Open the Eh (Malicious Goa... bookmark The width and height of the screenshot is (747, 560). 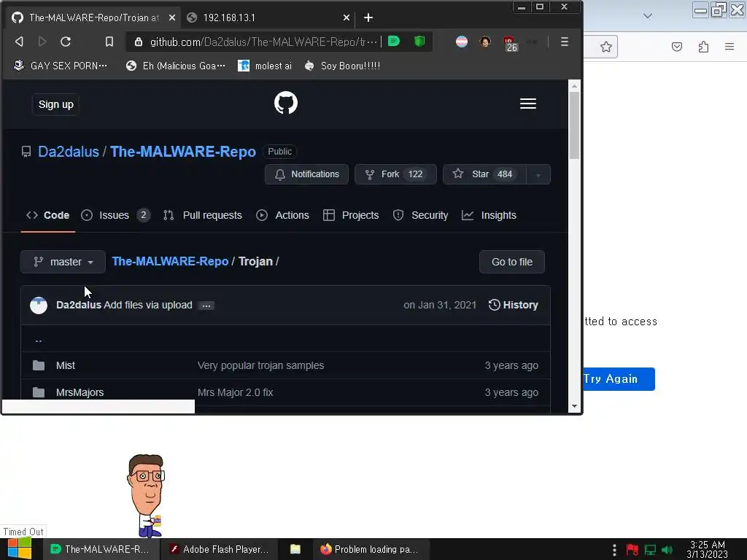click(175, 66)
